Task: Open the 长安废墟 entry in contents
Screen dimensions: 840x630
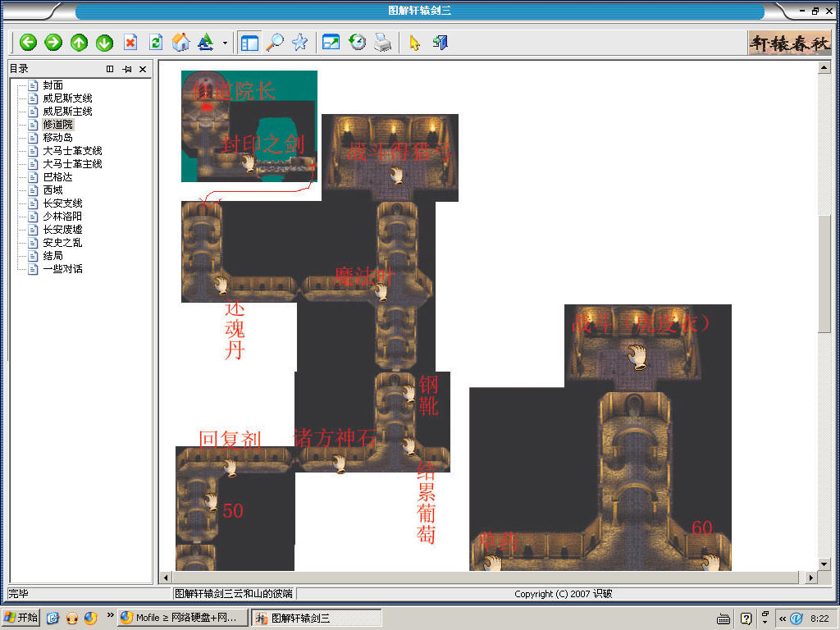Action: pos(62,230)
